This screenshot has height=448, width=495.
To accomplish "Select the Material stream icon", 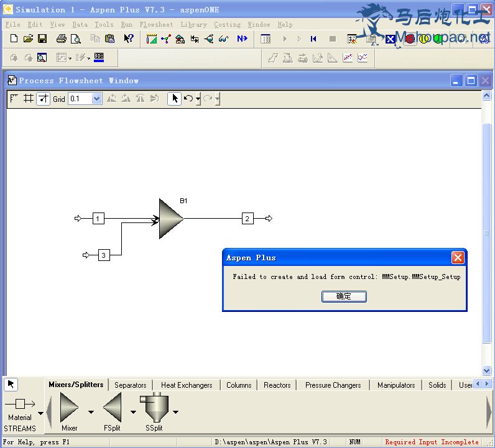I will (x=20, y=403).
